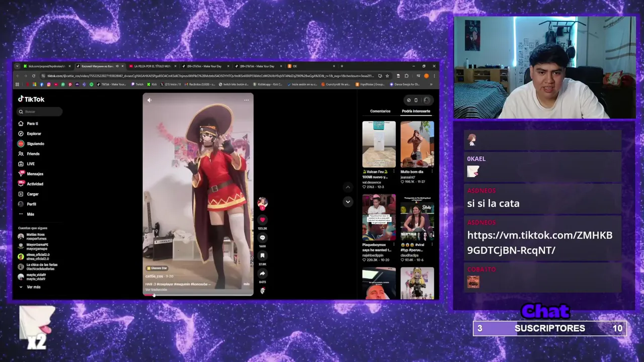
Task: Go to previous video with up chevron
Action: [348, 187]
